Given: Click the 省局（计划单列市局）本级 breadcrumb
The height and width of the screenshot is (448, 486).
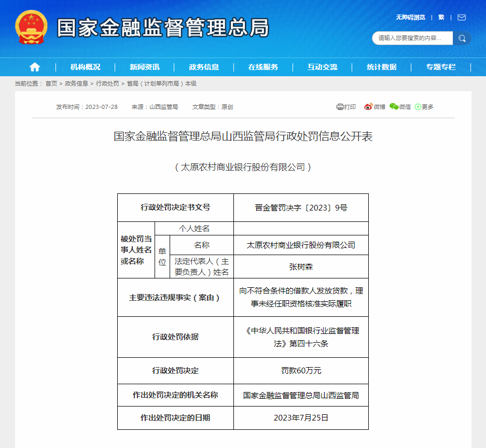Looking at the screenshot, I should [161, 83].
